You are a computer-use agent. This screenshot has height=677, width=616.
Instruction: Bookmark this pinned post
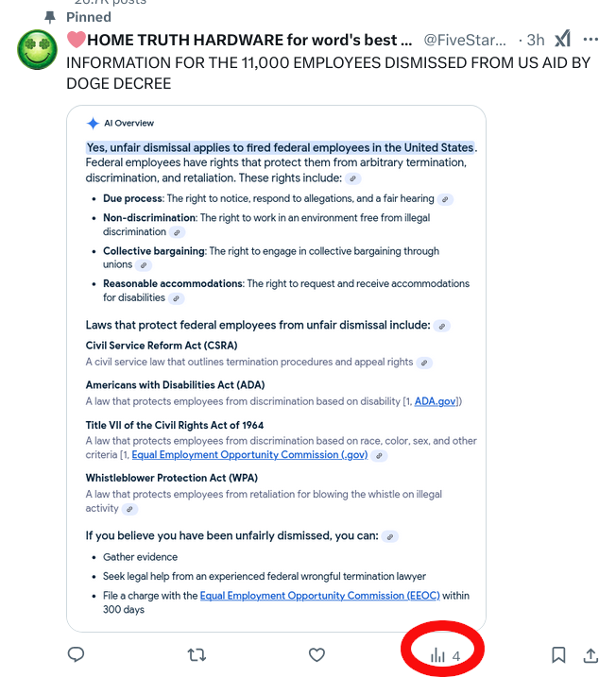[558, 654]
